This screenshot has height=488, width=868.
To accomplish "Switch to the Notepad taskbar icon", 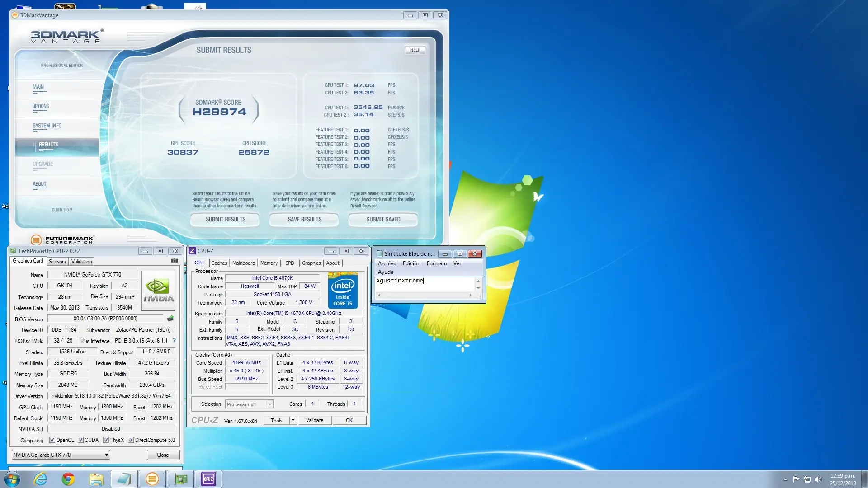I will click(124, 479).
